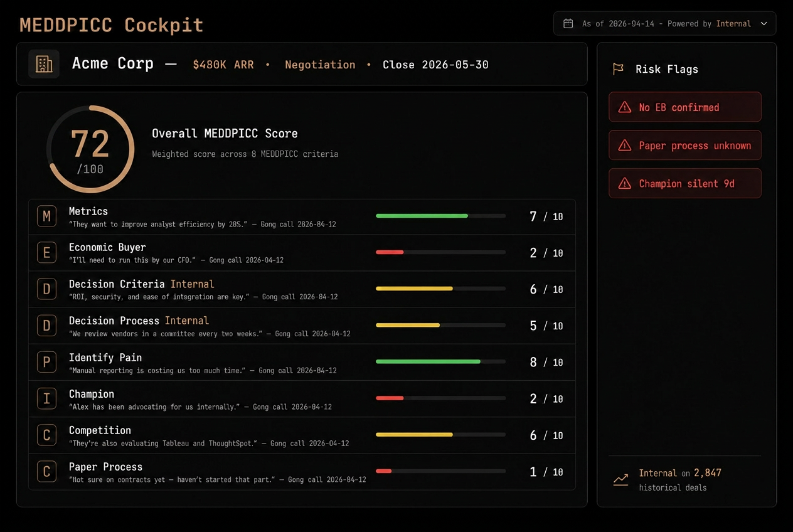Click the Metrics row title
This screenshot has width=793, height=532.
click(88, 211)
